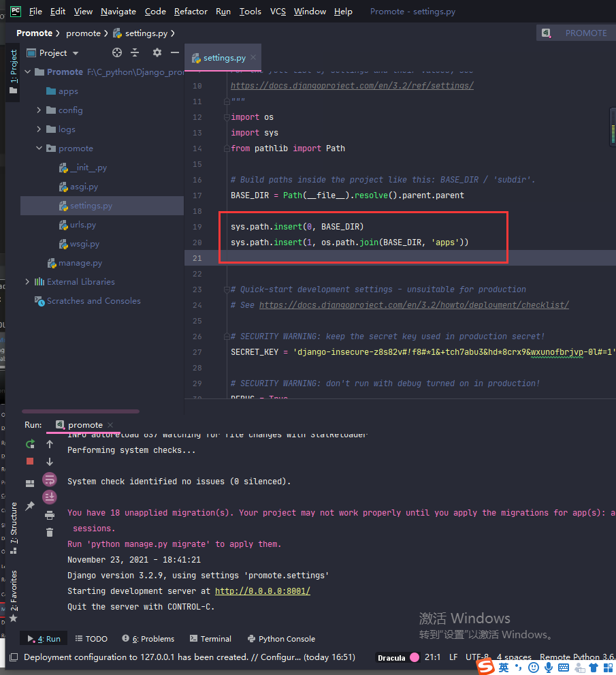Viewport: 616px width, 675px height.
Task: Fold the comment block at line 23
Action: click(x=227, y=289)
